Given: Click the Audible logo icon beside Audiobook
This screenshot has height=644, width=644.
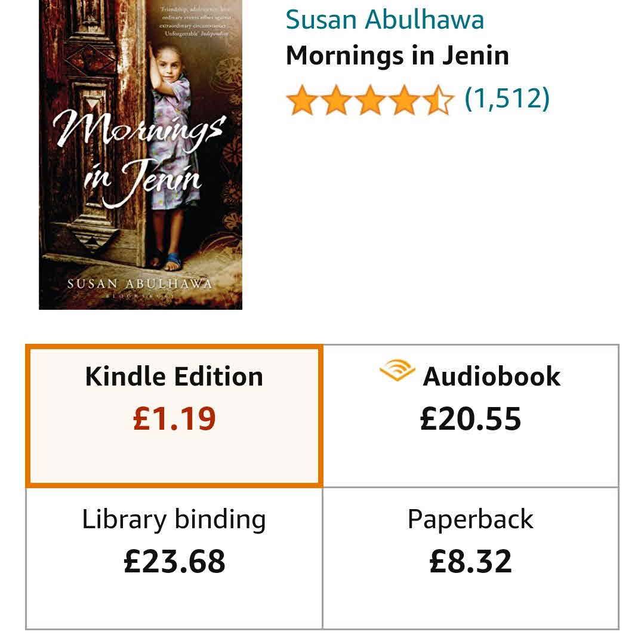Looking at the screenshot, I should (x=397, y=372).
